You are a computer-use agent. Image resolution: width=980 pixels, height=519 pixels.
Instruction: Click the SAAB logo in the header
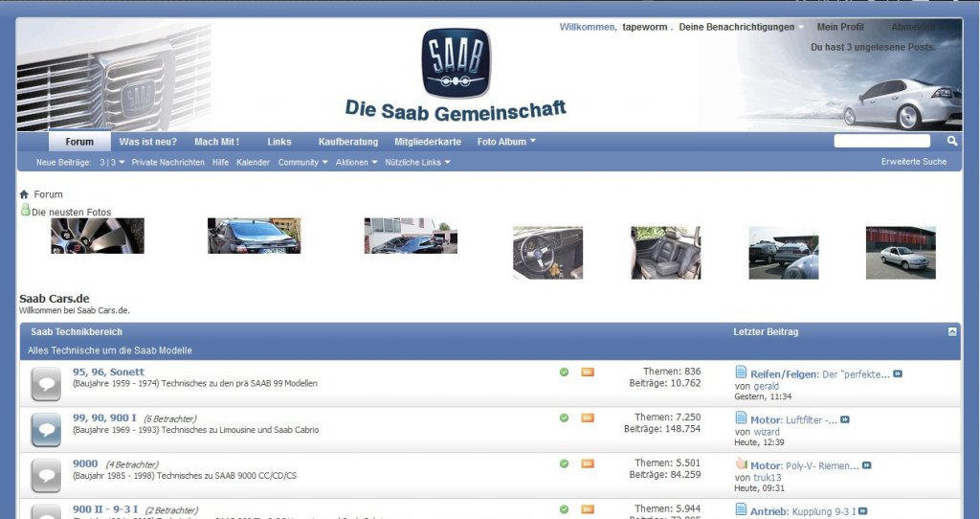pyautogui.click(x=457, y=62)
